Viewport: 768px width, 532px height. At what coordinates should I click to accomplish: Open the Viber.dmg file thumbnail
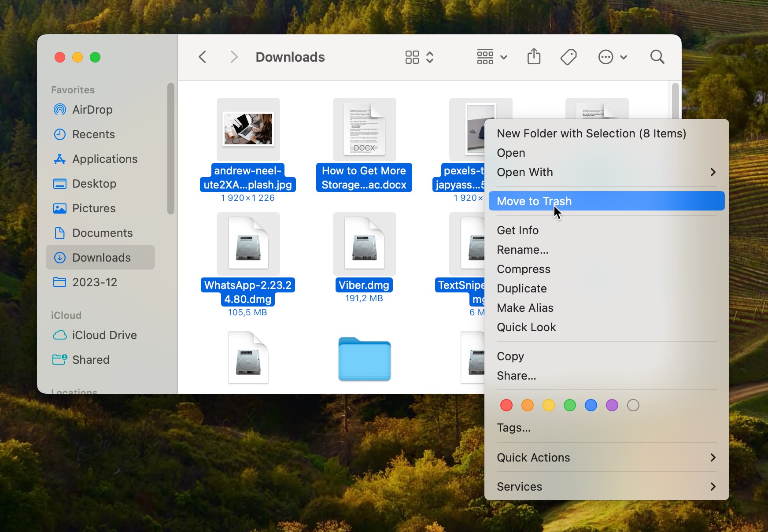tap(364, 244)
